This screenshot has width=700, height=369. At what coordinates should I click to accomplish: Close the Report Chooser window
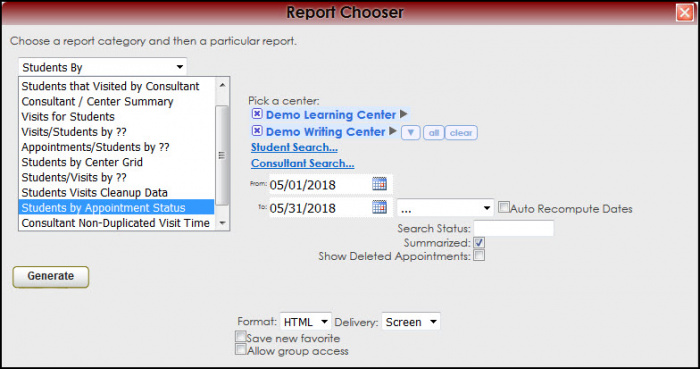tap(684, 12)
